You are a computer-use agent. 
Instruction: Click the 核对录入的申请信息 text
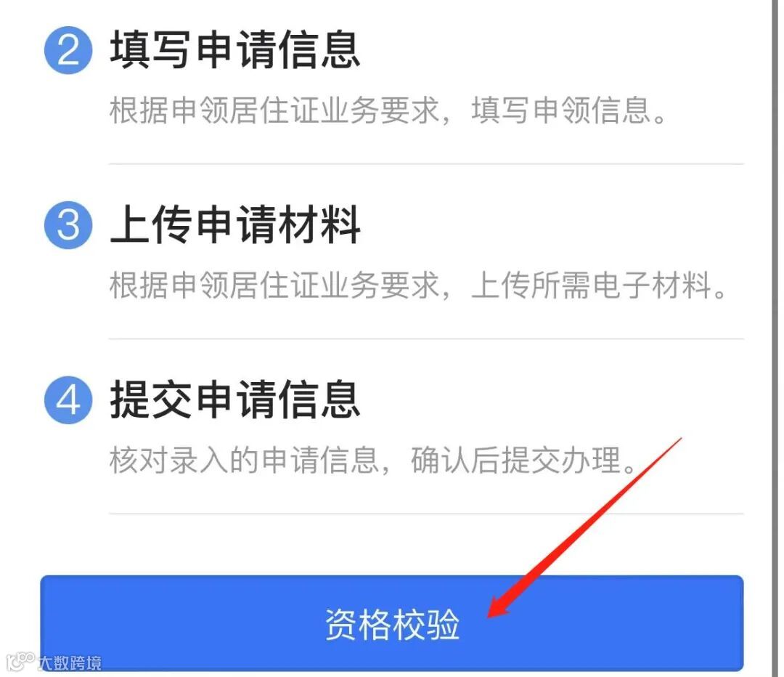244,461
